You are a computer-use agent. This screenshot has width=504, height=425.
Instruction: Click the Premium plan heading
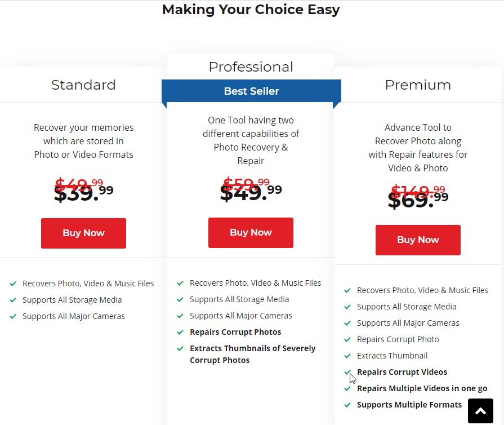[x=418, y=85]
